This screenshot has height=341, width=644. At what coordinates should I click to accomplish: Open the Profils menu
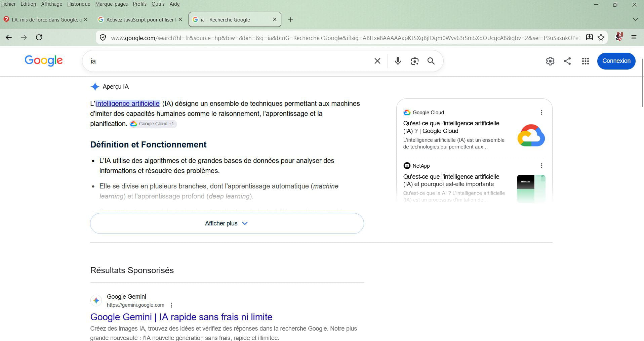click(x=139, y=4)
